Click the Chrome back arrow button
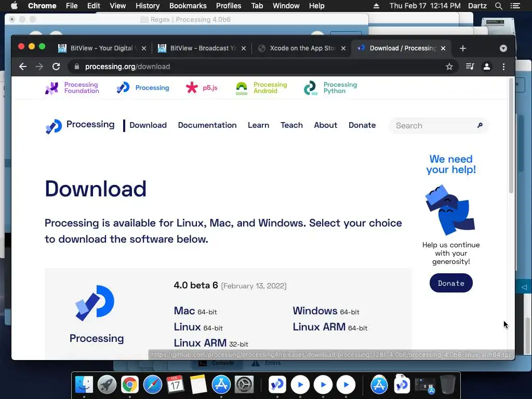This screenshot has width=532, height=399. click(23, 66)
